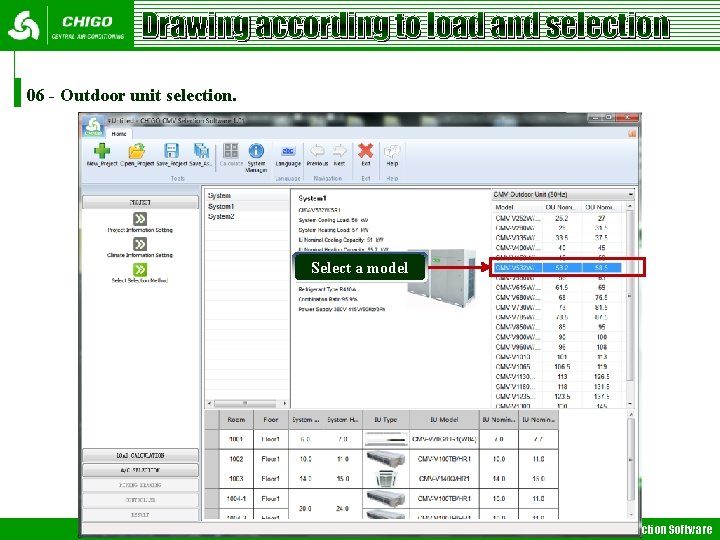Screen dimensions: 720x540
Task: Click the cassette IU type image for room 1003
Action: coord(386,478)
